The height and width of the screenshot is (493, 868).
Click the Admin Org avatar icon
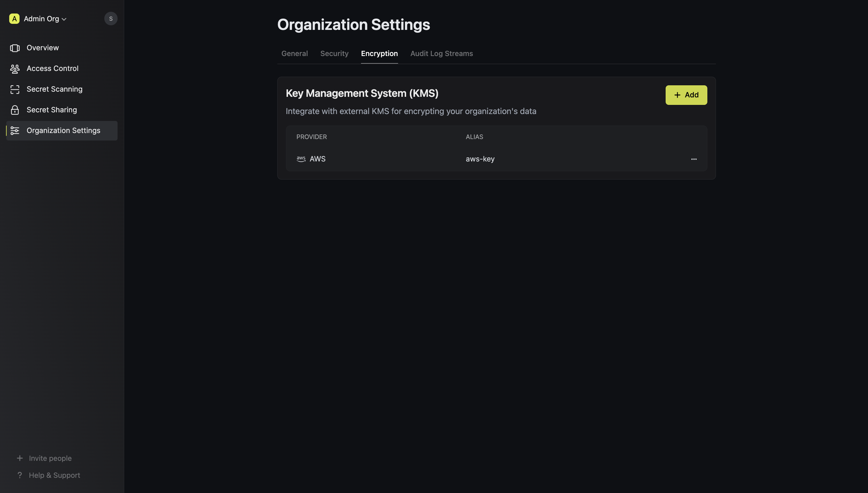[x=14, y=19]
